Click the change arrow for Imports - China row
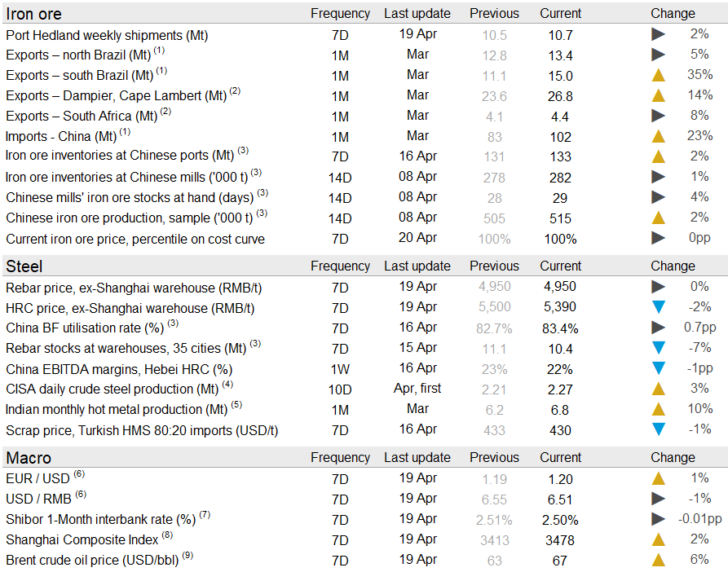The image size is (728, 572). click(658, 136)
